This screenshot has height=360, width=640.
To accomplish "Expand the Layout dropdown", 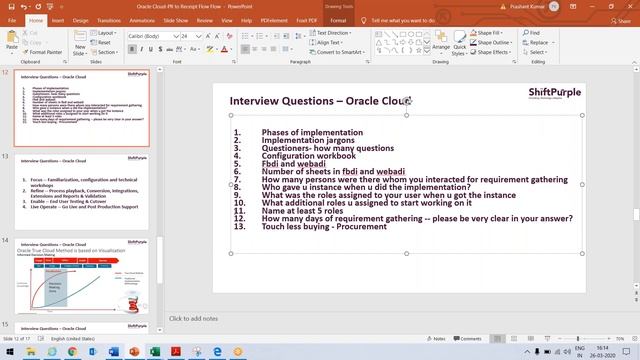I will coord(103,33).
